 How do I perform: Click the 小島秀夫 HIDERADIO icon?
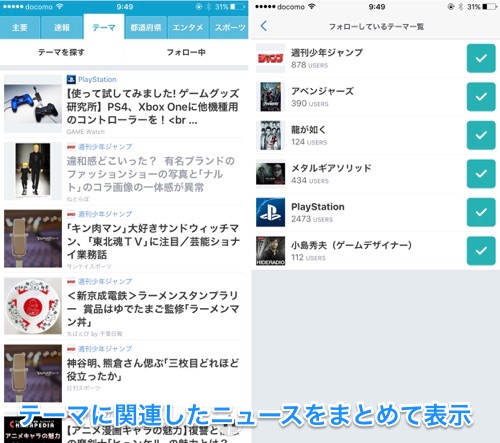[x=270, y=251]
